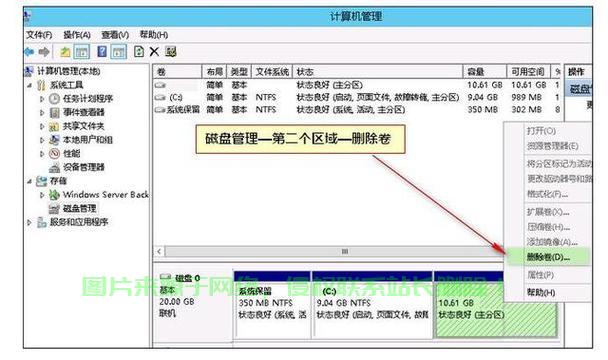Click the Forward arrow toolbar icon

pyautogui.click(x=44, y=52)
